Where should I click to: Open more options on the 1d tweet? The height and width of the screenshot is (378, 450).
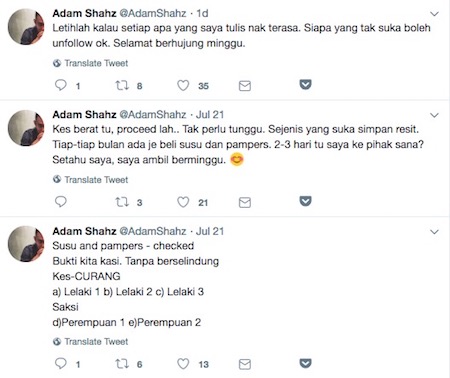[434, 14]
